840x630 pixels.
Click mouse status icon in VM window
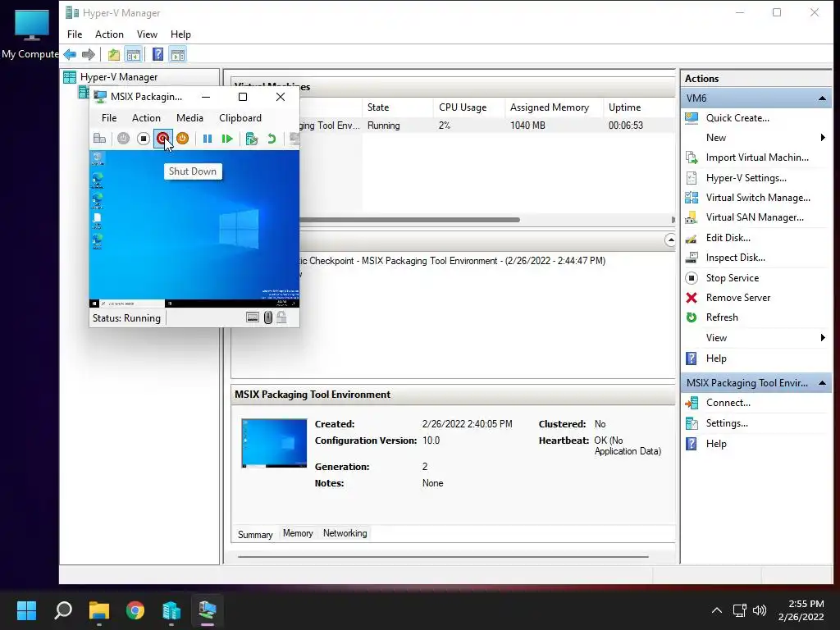[268, 317]
